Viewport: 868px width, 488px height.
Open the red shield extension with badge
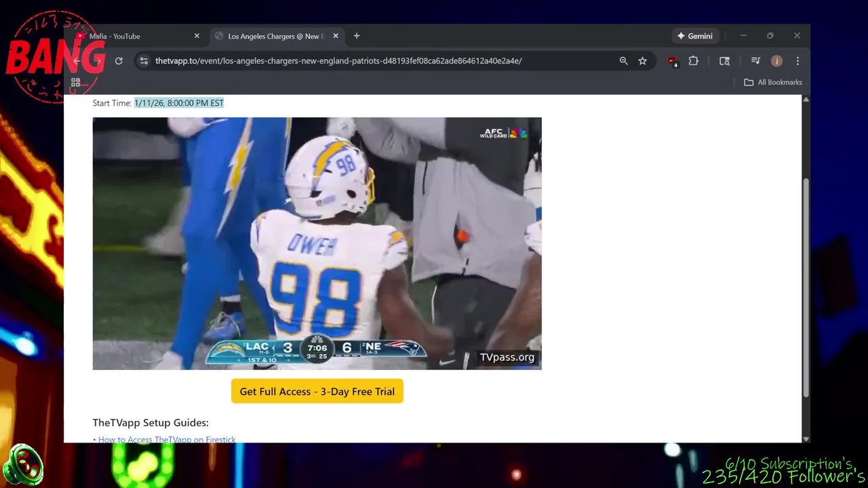[x=672, y=61]
